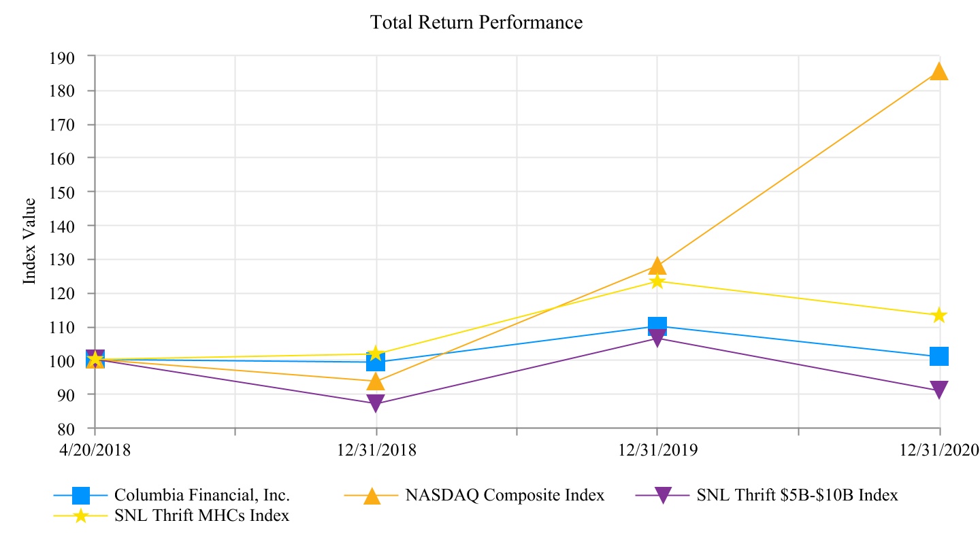
Task: Toggle NASDAQ Composite Index legend label
Action: click(x=504, y=495)
